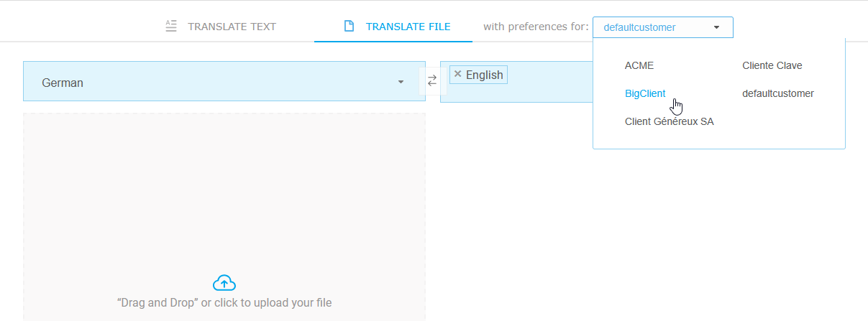Select defaultcustomer in the open list

[777, 93]
